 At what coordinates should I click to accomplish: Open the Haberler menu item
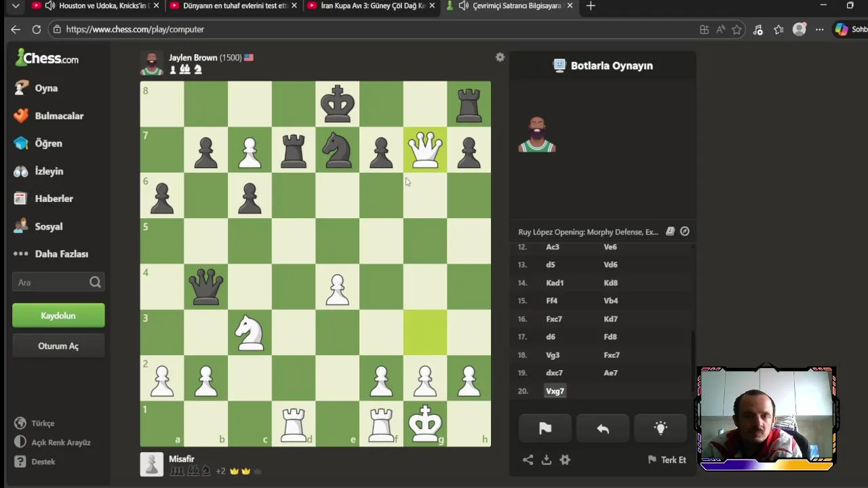pyautogui.click(x=55, y=199)
